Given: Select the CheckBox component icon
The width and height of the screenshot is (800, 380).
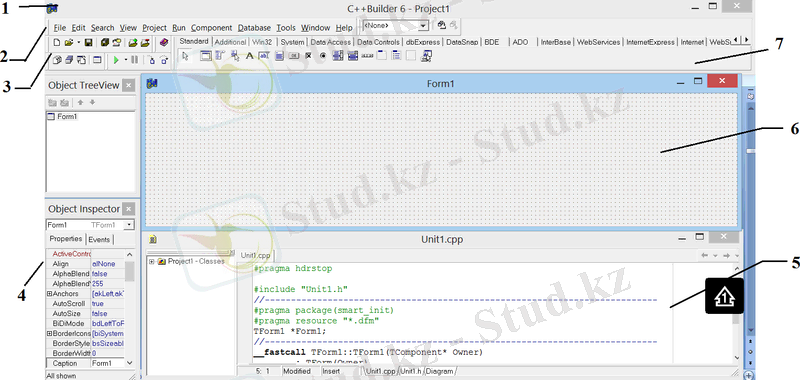Looking at the screenshot, I should click(x=308, y=56).
